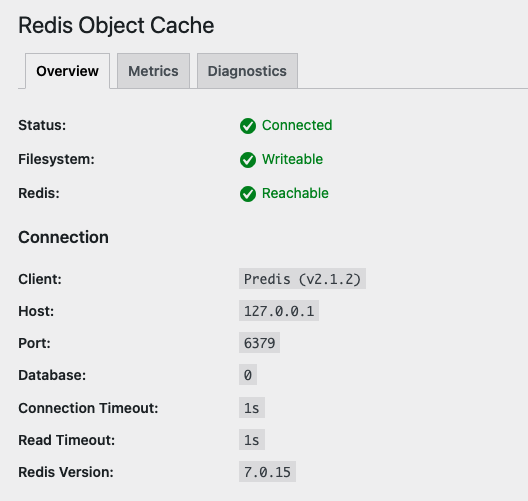Click the Reachable Redis checkmark icon
The height and width of the screenshot is (501, 528).
click(x=248, y=194)
